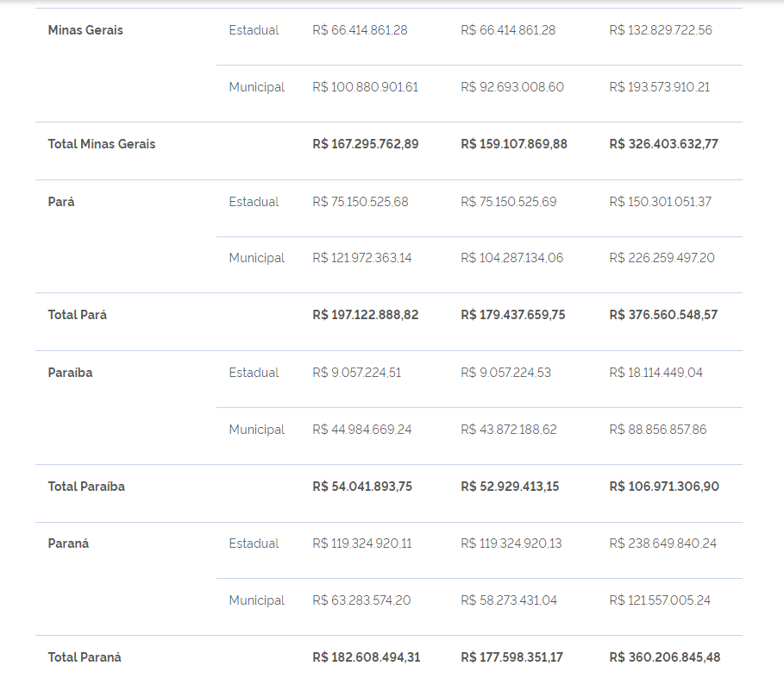The image size is (784, 691).
Task: Click the Paraíba state label
Action: pos(70,373)
